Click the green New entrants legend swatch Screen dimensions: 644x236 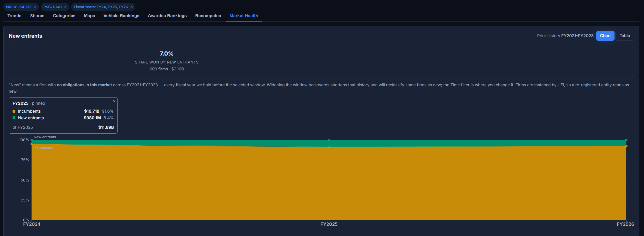coord(14,118)
